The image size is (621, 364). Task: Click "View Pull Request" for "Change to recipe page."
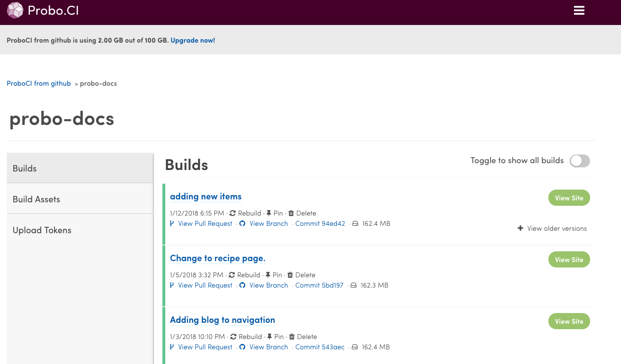tap(205, 285)
